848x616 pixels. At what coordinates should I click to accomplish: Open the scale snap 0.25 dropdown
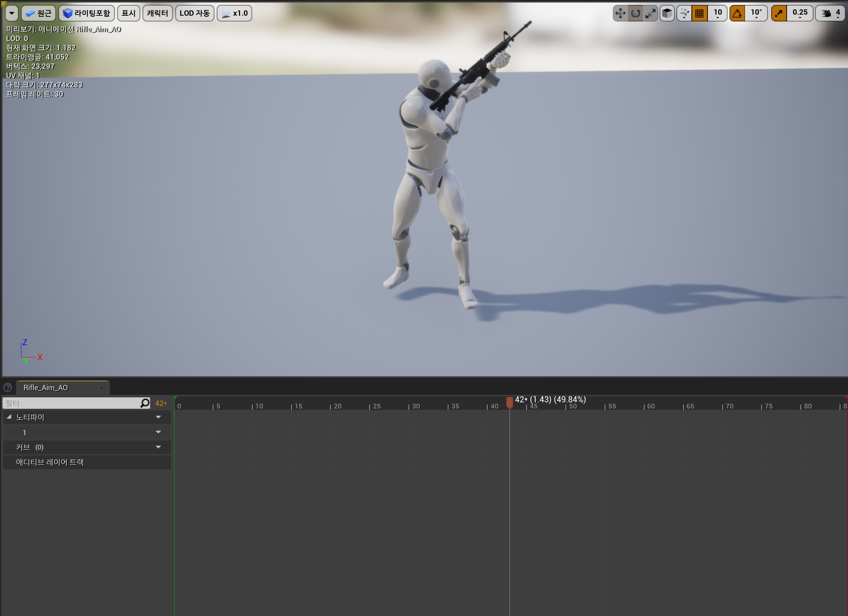coord(800,14)
